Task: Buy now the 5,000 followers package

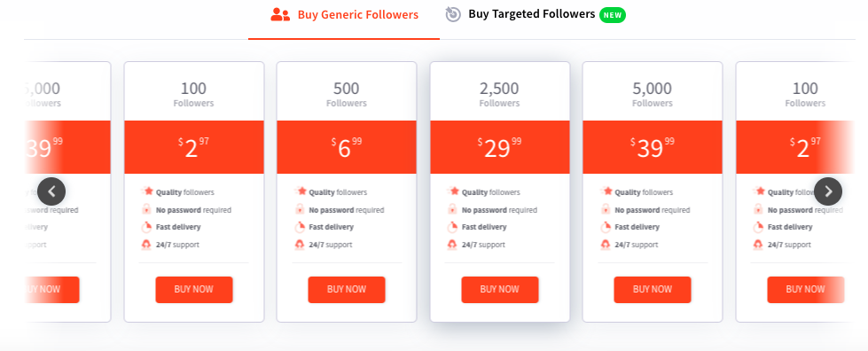Action: click(x=652, y=290)
